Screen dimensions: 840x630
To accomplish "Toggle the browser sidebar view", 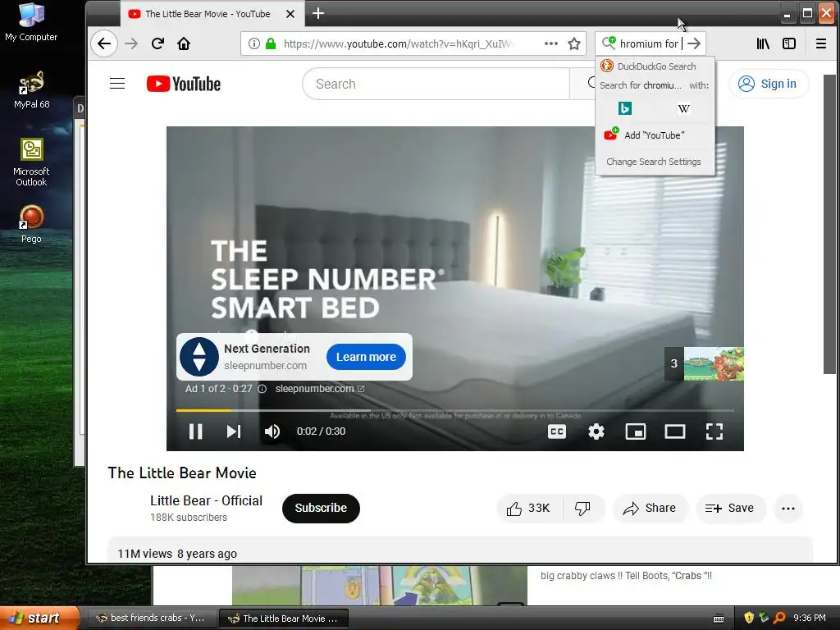I will click(x=789, y=43).
